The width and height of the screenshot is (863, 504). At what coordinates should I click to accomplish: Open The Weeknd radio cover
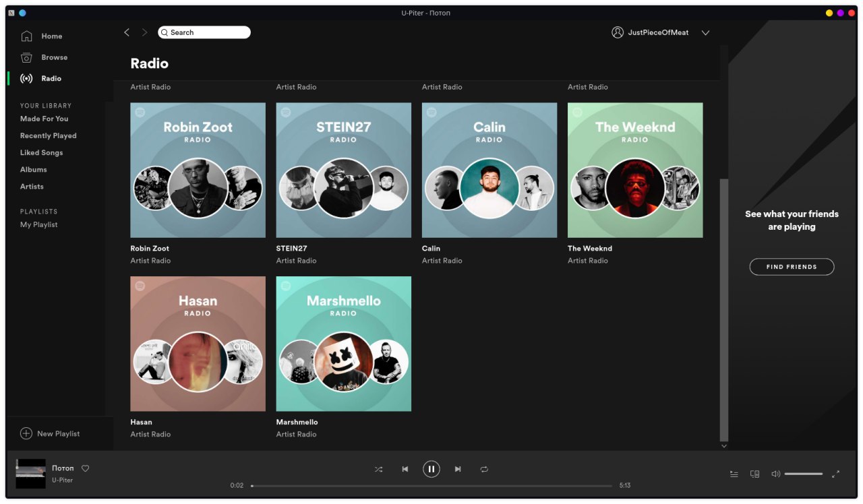tap(635, 170)
